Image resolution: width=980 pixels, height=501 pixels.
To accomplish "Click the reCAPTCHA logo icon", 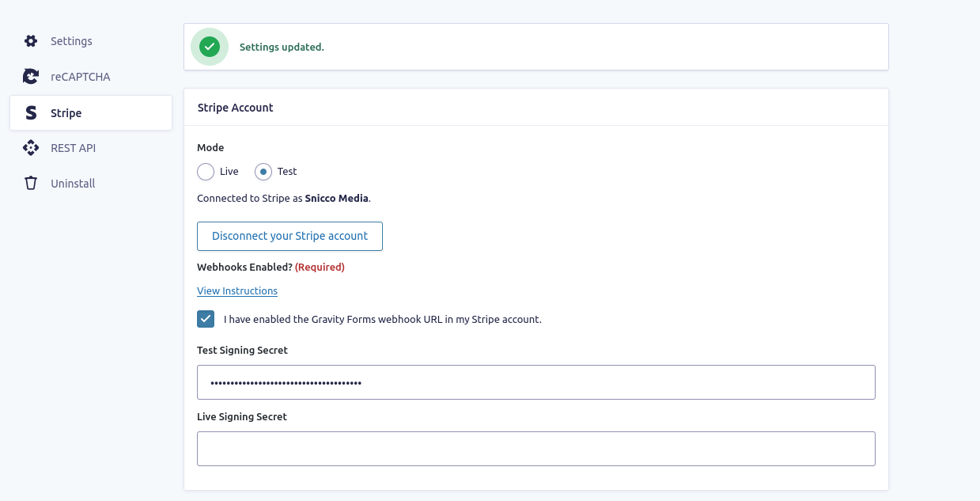I will [x=31, y=77].
